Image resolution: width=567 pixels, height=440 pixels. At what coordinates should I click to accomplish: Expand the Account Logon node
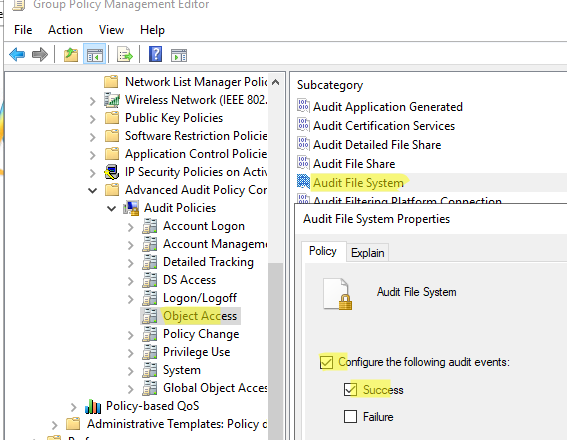131,227
